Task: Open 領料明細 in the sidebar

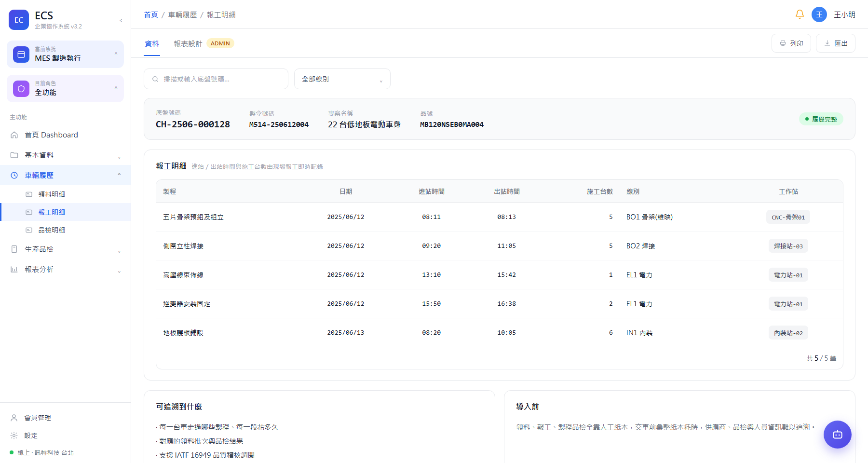Action: 66,194
